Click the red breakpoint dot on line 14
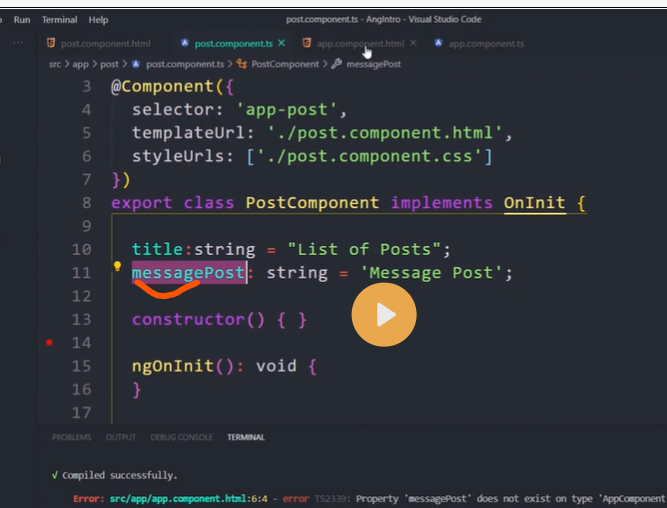 (x=49, y=343)
